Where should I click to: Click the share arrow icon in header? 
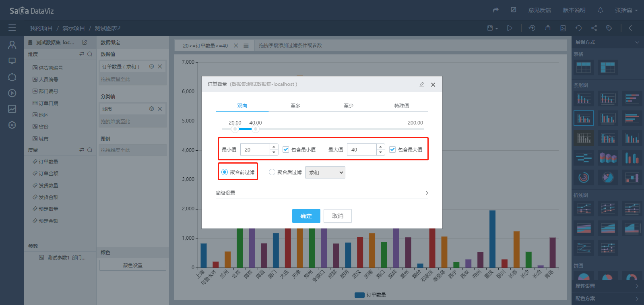click(x=496, y=10)
